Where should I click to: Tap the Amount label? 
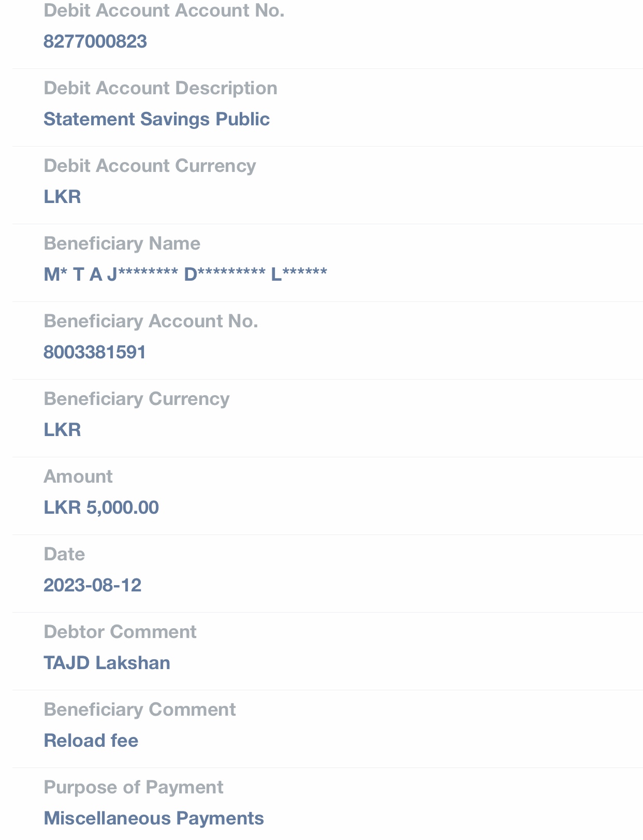coord(78,476)
